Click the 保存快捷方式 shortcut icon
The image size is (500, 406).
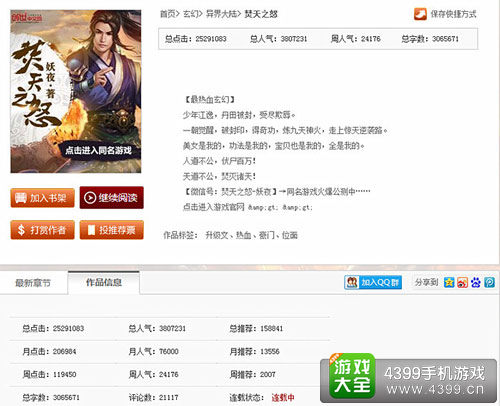420,14
